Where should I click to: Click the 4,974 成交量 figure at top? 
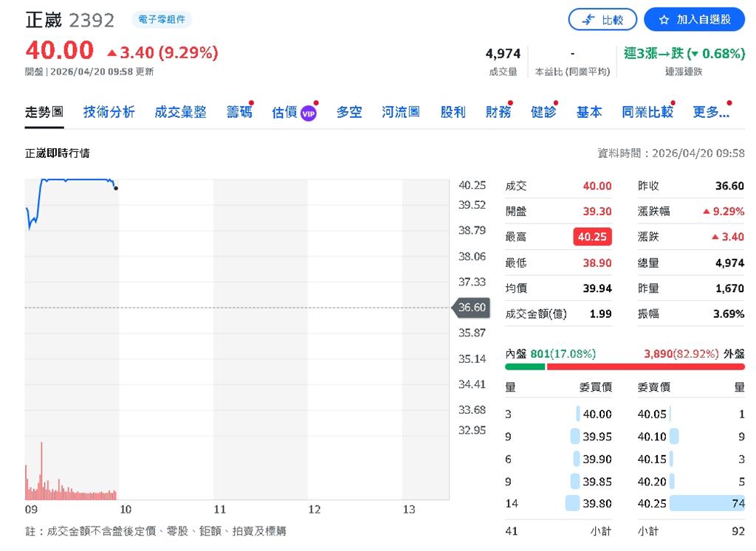click(x=503, y=53)
